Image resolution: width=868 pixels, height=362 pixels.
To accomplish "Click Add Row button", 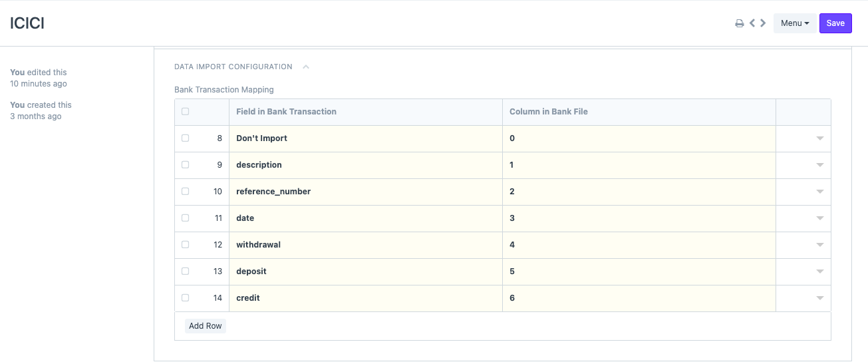I will (205, 326).
